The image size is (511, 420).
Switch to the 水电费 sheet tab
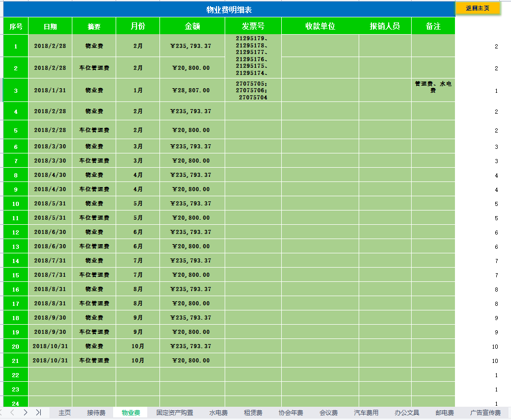tap(219, 413)
